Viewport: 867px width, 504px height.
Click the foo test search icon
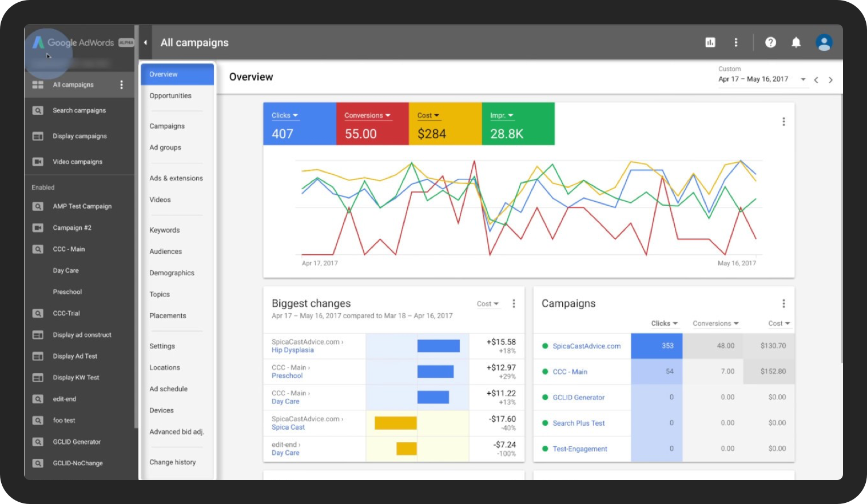38,421
